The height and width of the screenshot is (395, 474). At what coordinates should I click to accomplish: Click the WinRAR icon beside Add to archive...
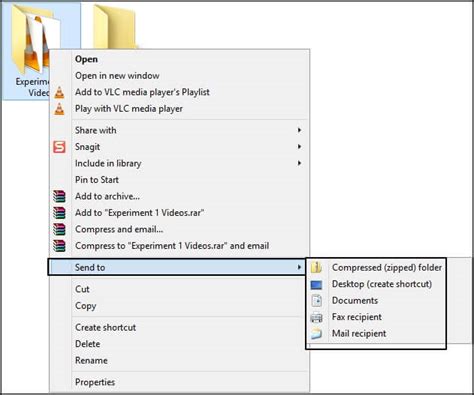(59, 197)
